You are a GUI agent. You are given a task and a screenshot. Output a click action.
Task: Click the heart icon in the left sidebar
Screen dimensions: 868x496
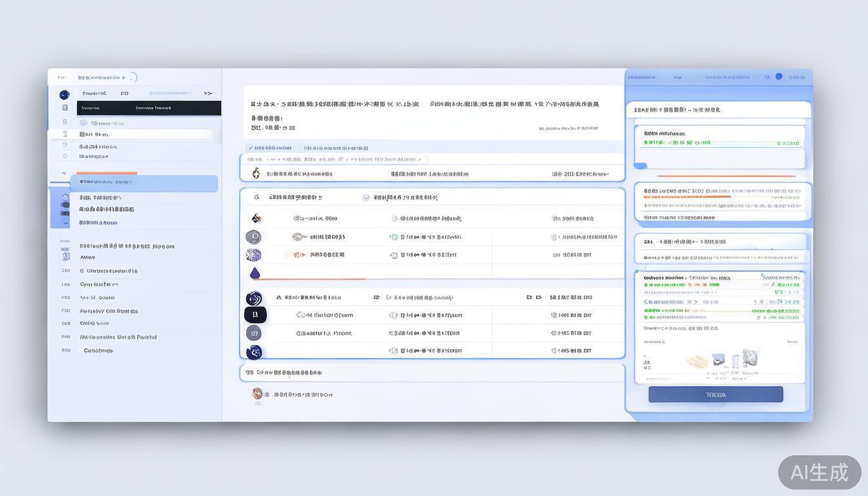(x=64, y=157)
